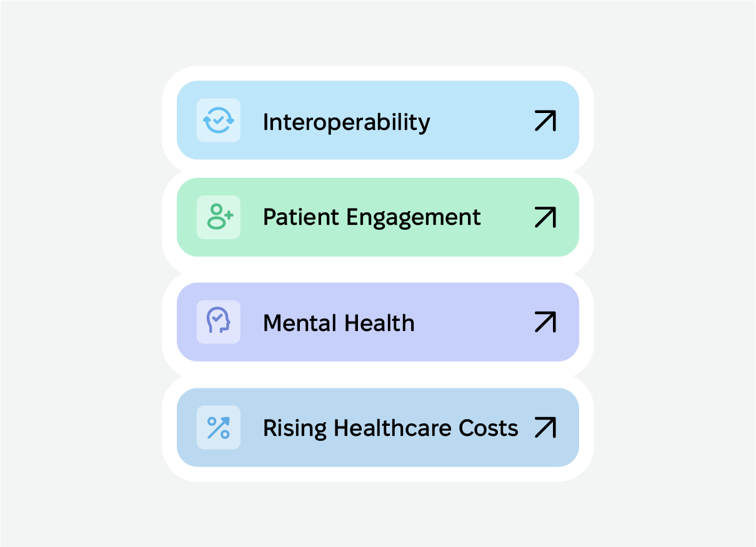756x547 pixels.
Task: Open Interoperability via its arrow icon
Action: [545, 121]
